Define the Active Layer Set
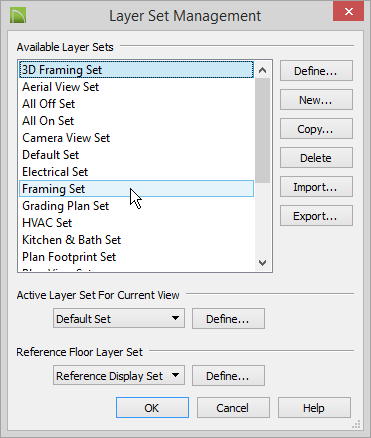 (228, 319)
